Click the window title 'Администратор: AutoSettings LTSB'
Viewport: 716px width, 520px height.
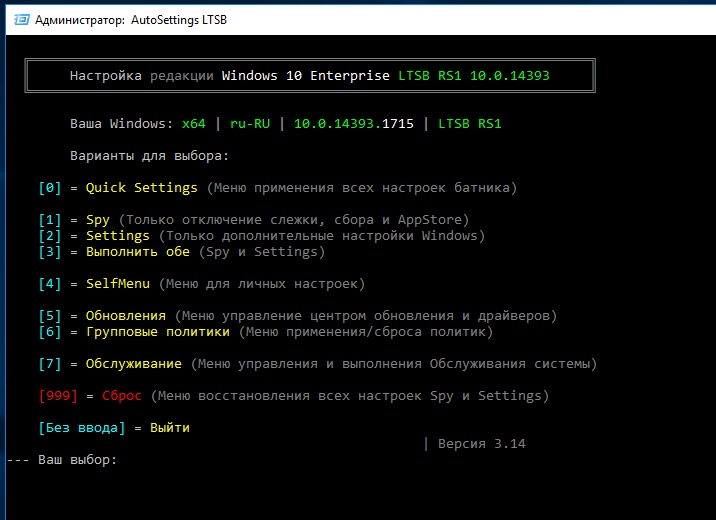click(131, 20)
